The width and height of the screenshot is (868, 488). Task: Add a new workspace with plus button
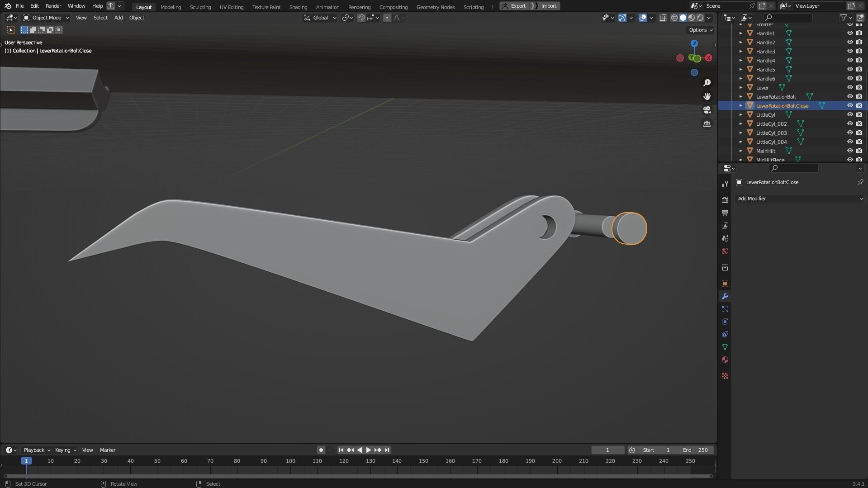493,7
